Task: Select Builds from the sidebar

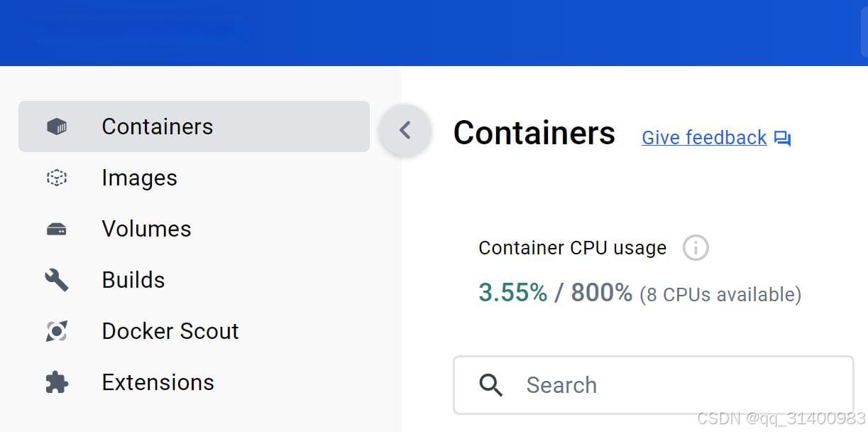Action: (194, 280)
